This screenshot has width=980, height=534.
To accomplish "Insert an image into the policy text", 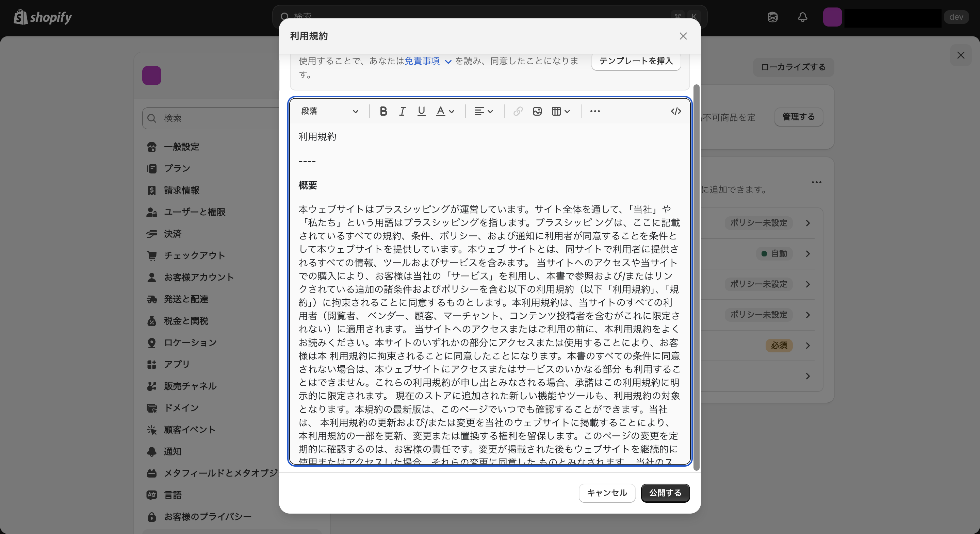I will [x=537, y=111].
